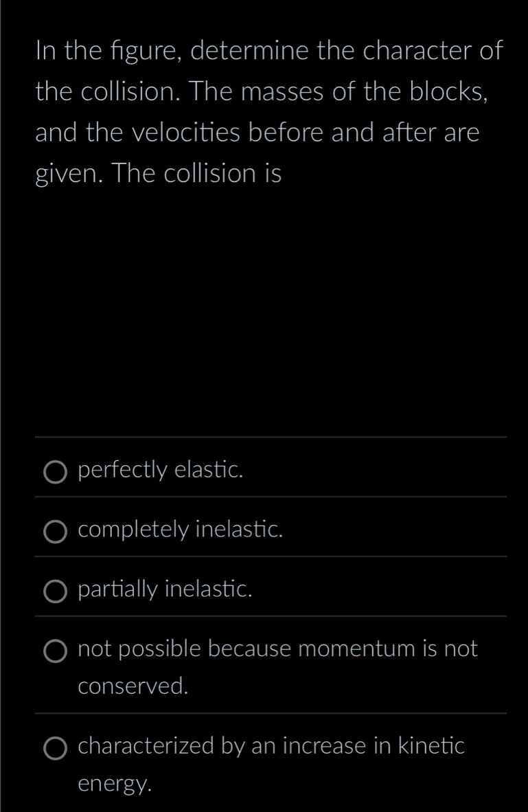528x812 pixels.
Task: Click the word "conserved." in fourth answer
Action: (133, 686)
